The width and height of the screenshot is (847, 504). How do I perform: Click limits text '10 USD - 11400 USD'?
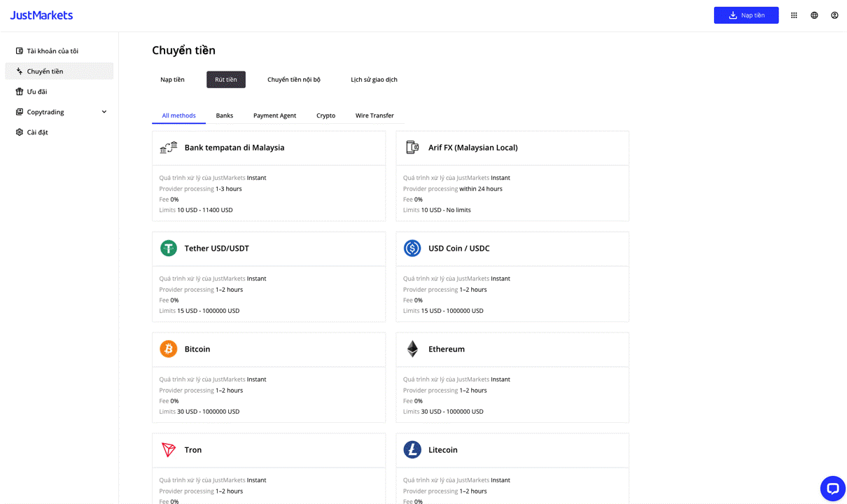click(205, 210)
